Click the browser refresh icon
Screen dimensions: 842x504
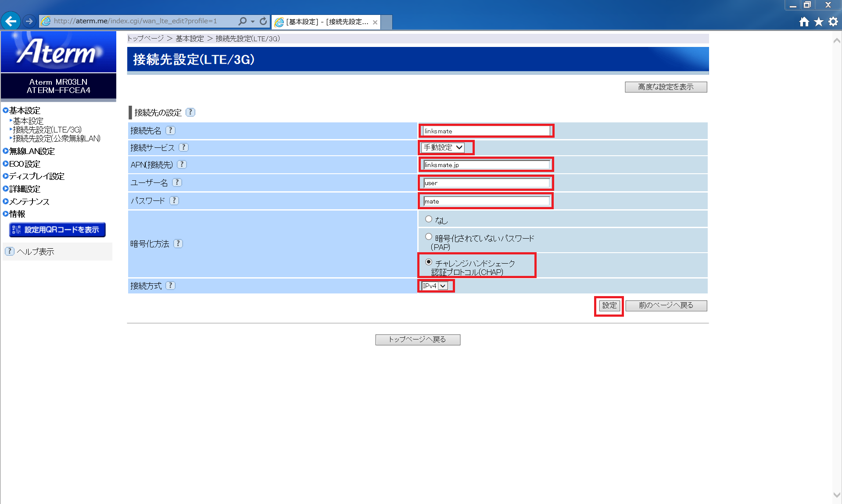[x=263, y=21]
